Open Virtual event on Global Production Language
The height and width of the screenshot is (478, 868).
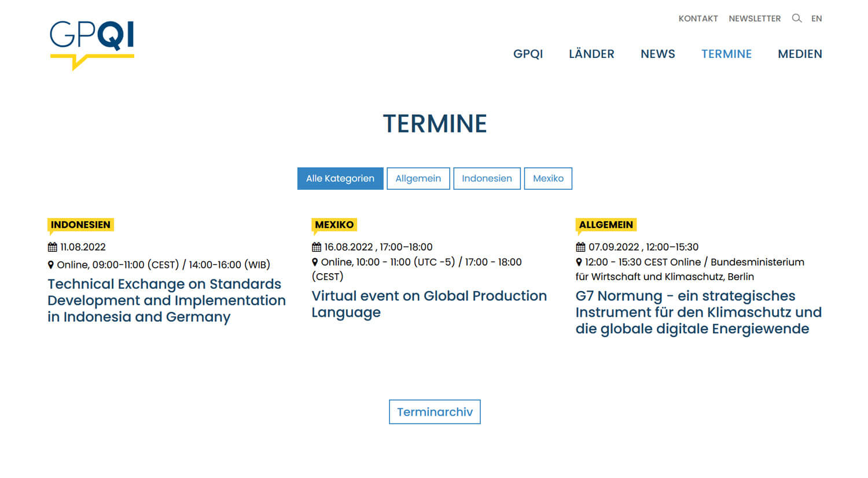pos(429,304)
